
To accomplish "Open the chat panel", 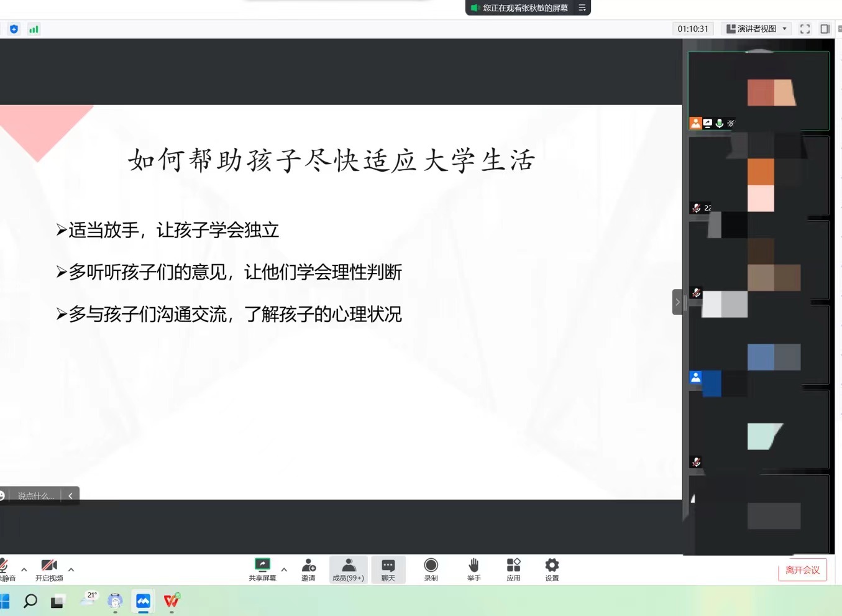I will [x=388, y=569].
